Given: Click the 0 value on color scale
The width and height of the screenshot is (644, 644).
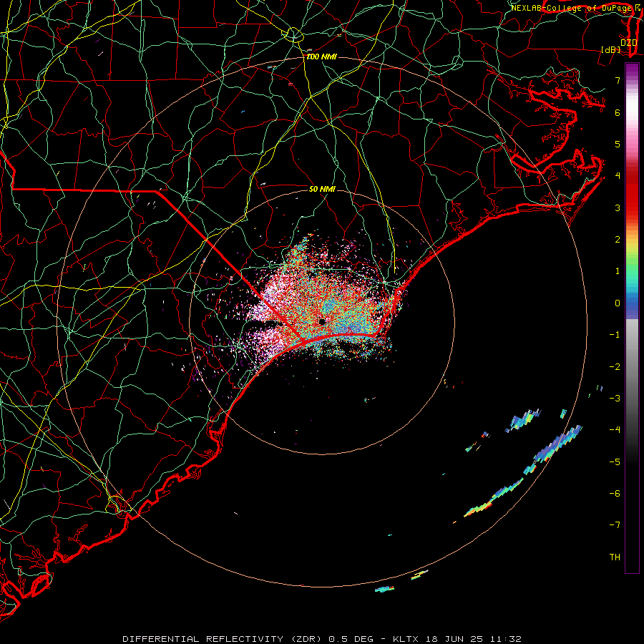Looking at the screenshot, I should (x=618, y=303).
